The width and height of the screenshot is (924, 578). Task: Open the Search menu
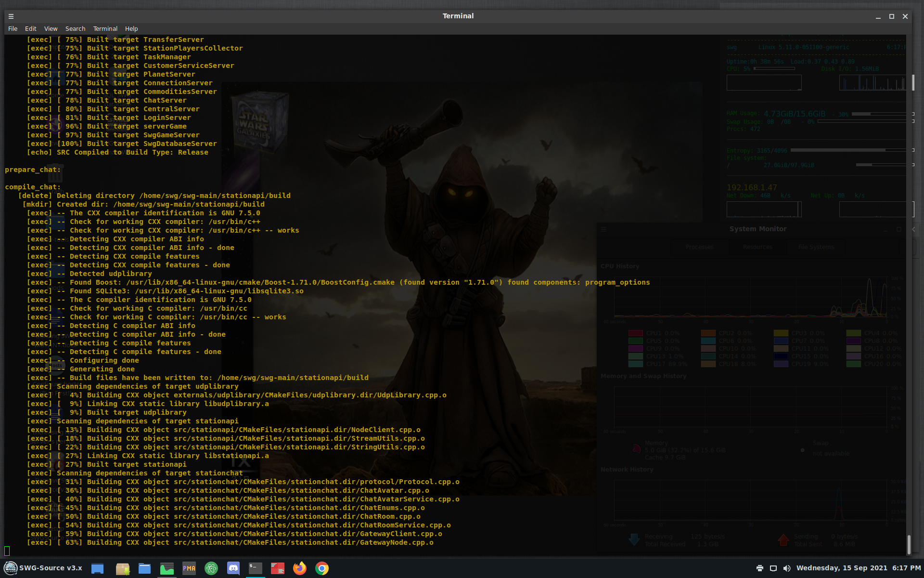75,29
